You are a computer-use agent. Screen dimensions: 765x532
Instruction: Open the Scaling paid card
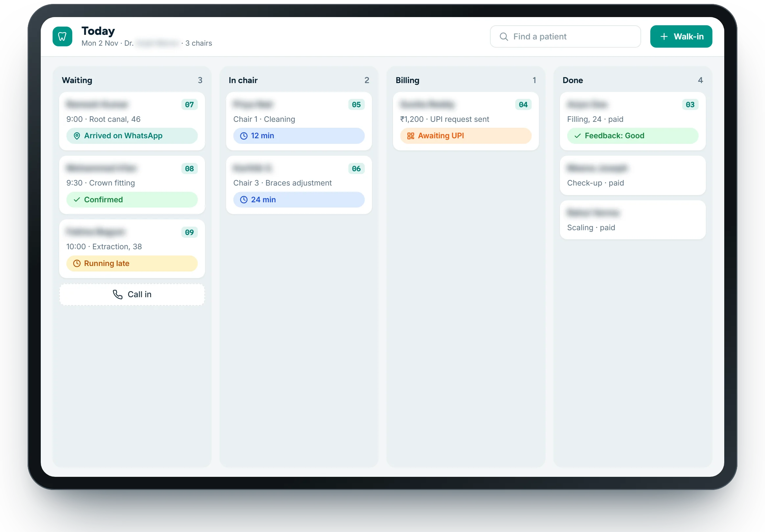[x=632, y=220]
